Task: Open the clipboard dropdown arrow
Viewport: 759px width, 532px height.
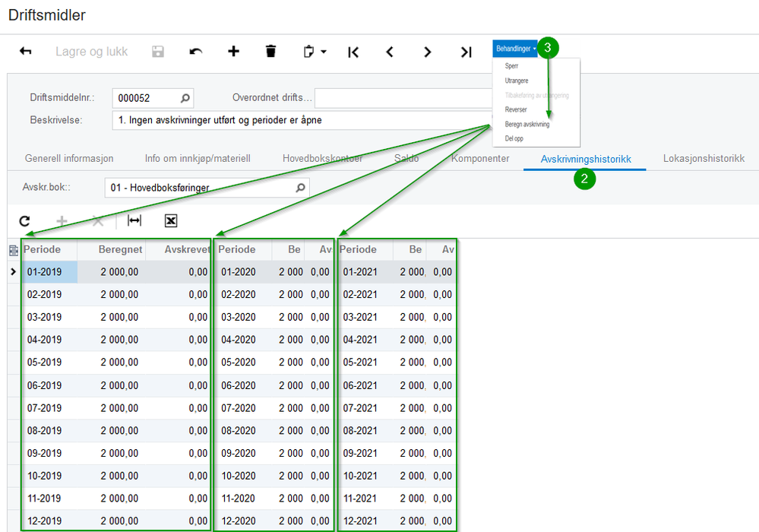Action: (x=324, y=52)
